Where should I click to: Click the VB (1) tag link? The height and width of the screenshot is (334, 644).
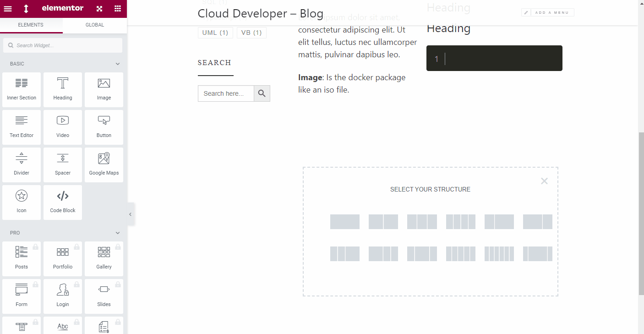coord(251,33)
